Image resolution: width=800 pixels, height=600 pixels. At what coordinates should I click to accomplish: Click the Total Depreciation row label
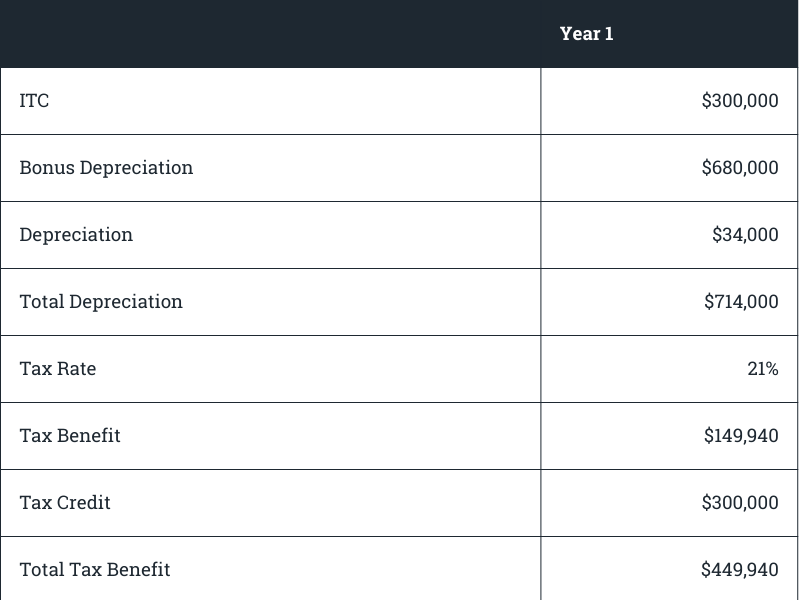tap(101, 301)
